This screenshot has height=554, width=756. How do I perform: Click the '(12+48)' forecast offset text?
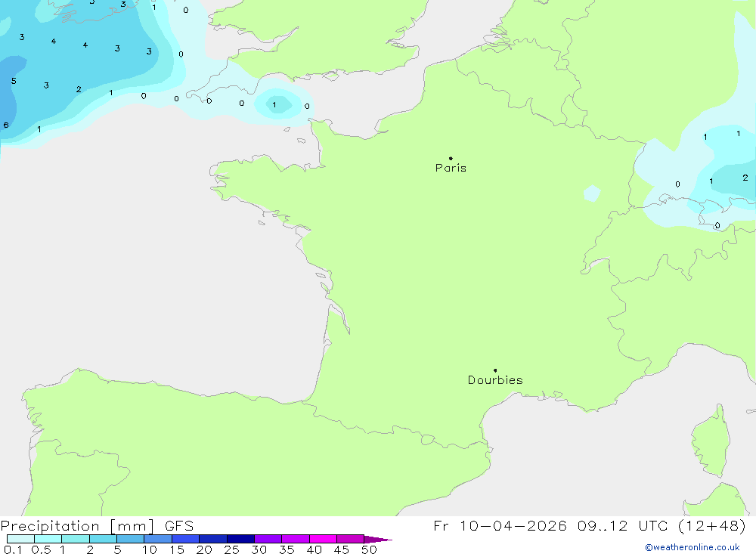(712, 525)
